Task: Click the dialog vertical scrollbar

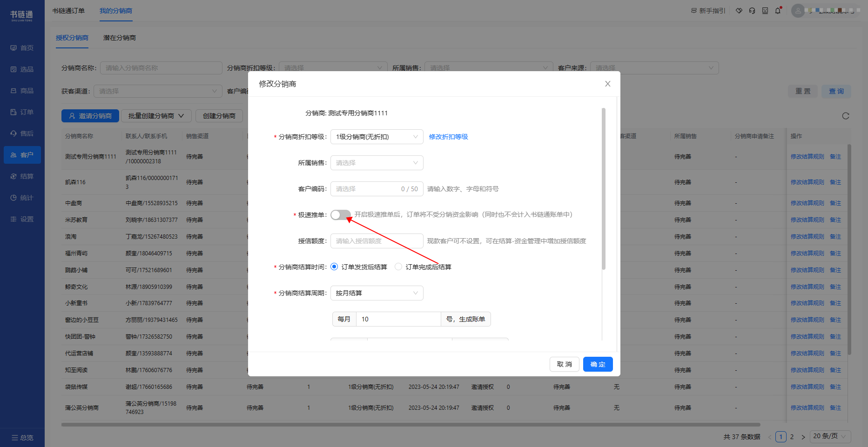Action: [x=604, y=189]
